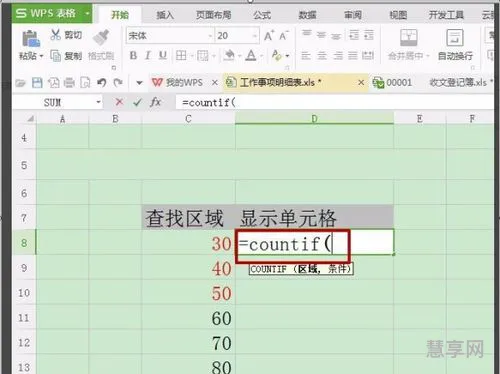
Task: Expand the Name Box SUM dropdown
Action: (98, 102)
